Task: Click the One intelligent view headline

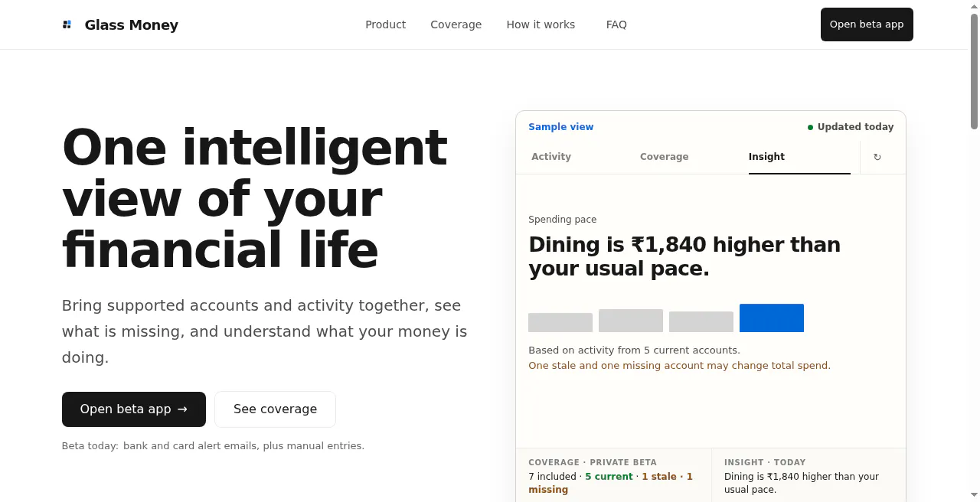Action: click(254, 199)
